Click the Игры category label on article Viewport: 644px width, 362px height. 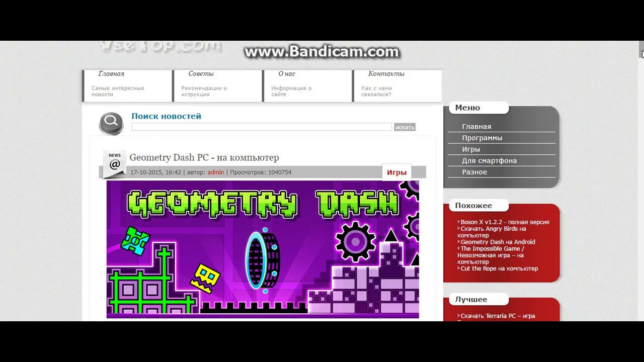coord(396,172)
